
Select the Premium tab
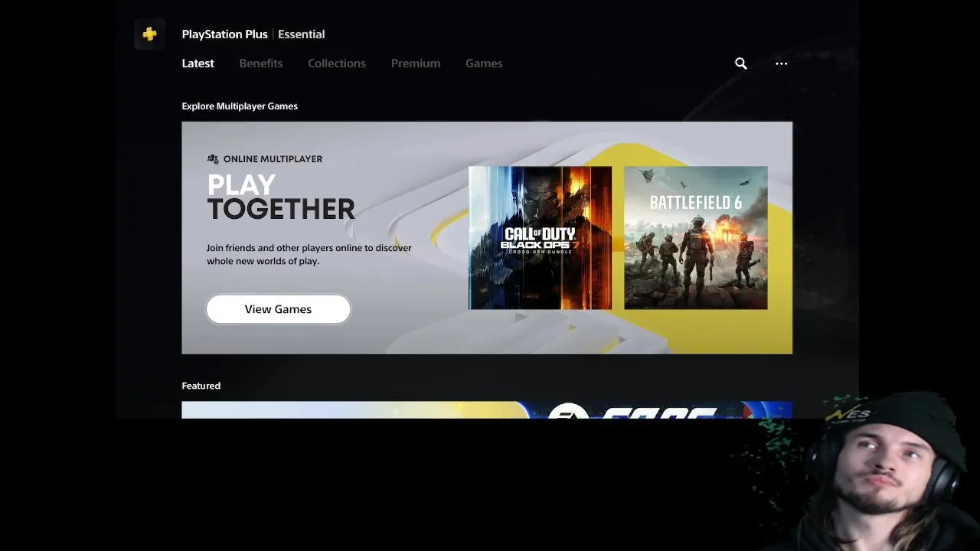pos(416,64)
